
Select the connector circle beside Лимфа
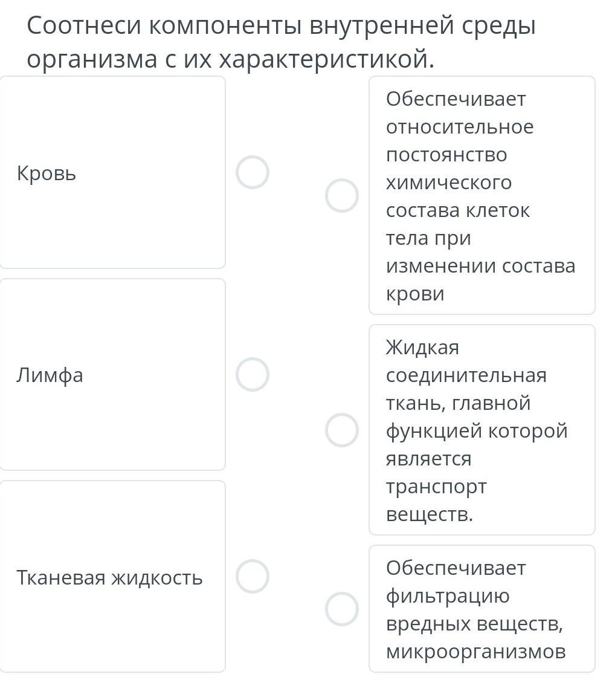coord(252,374)
